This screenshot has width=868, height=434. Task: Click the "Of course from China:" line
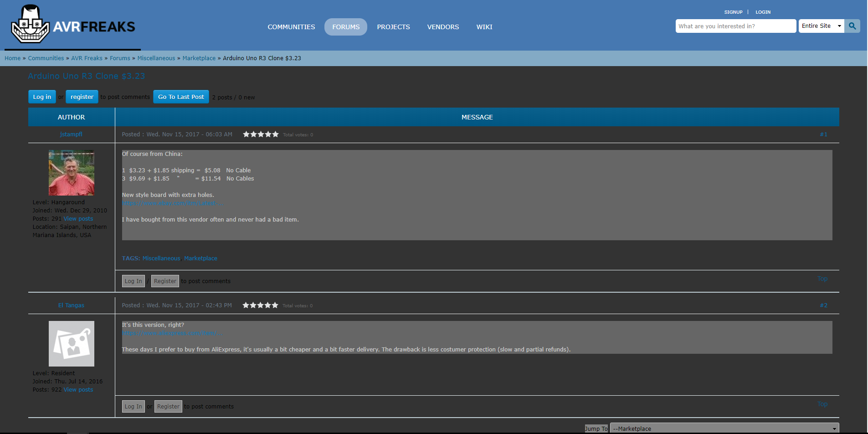coord(152,154)
